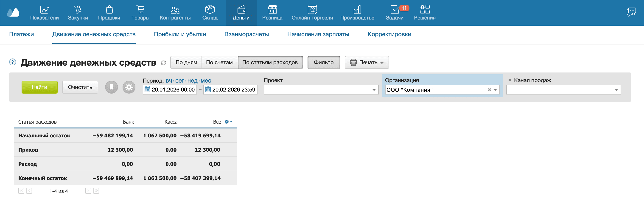Click the −58 407 399,14 total value
Image resolution: width=644 pixels, height=200 pixels.
tap(201, 178)
